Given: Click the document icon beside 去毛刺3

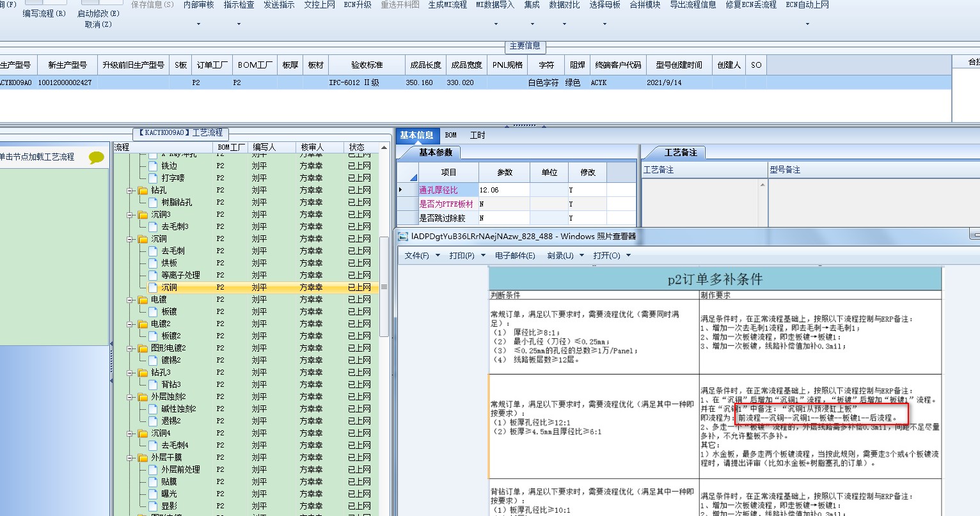Looking at the screenshot, I should [154, 227].
